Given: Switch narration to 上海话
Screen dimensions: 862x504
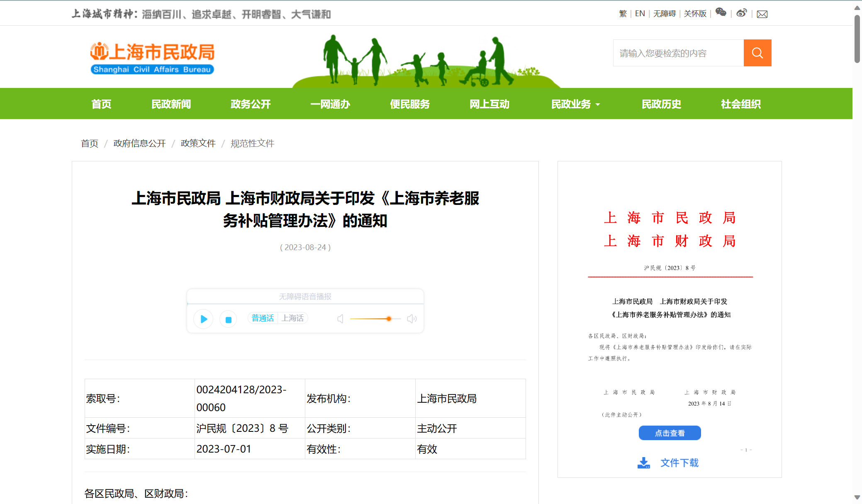Looking at the screenshot, I should [292, 318].
